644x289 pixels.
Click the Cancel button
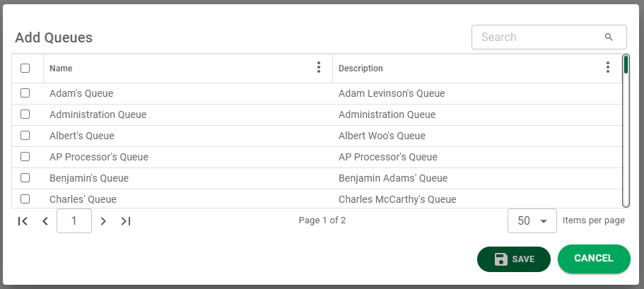594,259
